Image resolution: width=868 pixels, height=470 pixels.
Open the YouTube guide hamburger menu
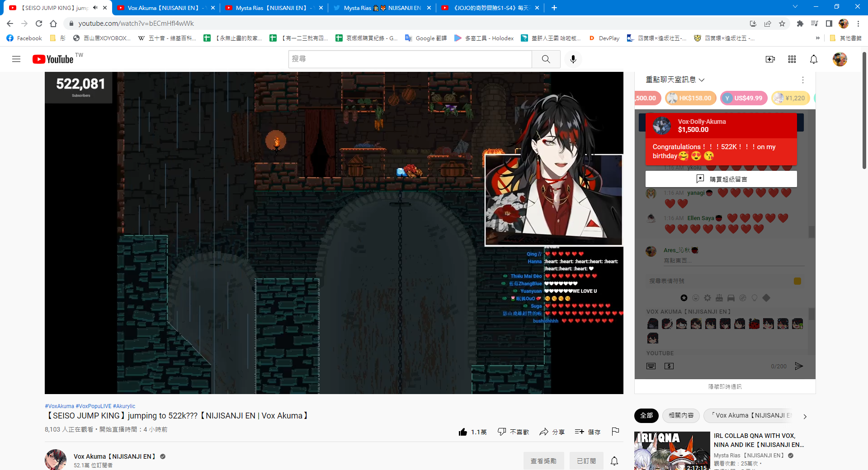(16, 59)
